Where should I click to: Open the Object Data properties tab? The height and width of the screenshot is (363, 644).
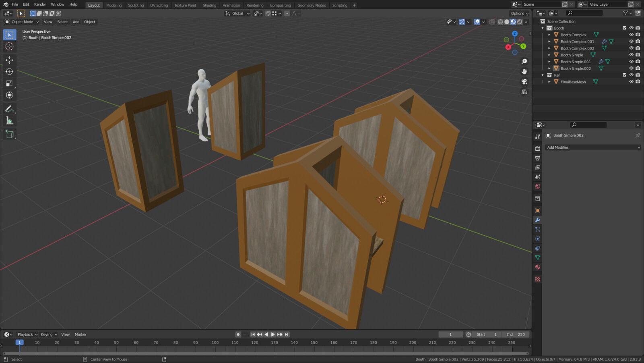(538, 257)
